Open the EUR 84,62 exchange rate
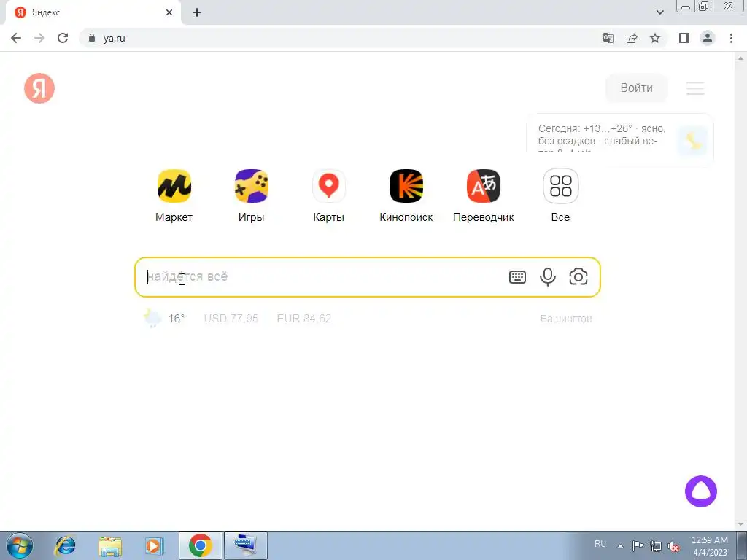The height and width of the screenshot is (560, 747). pos(304,319)
